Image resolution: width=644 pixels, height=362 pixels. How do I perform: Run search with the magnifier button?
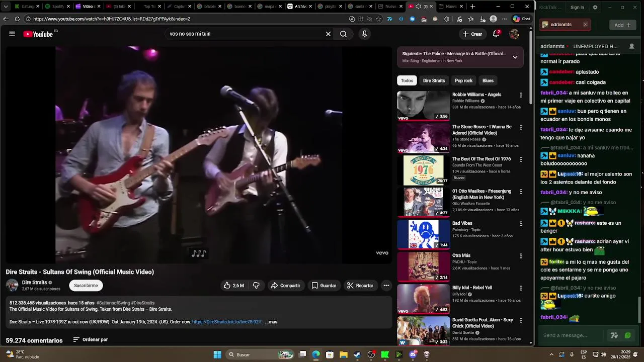tap(343, 34)
